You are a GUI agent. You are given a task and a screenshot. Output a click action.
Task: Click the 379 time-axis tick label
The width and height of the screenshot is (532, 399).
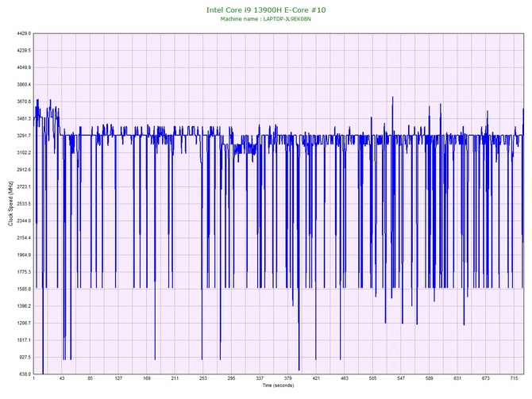click(287, 378)
